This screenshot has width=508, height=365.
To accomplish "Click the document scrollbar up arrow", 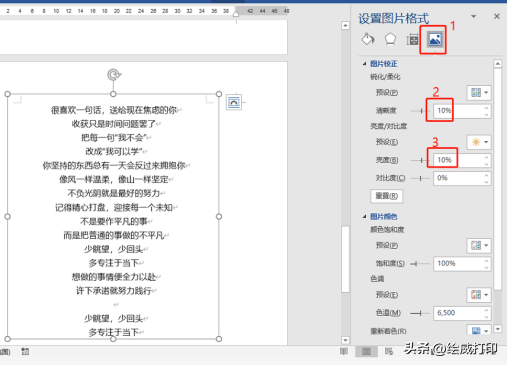I will pos(345,25).
